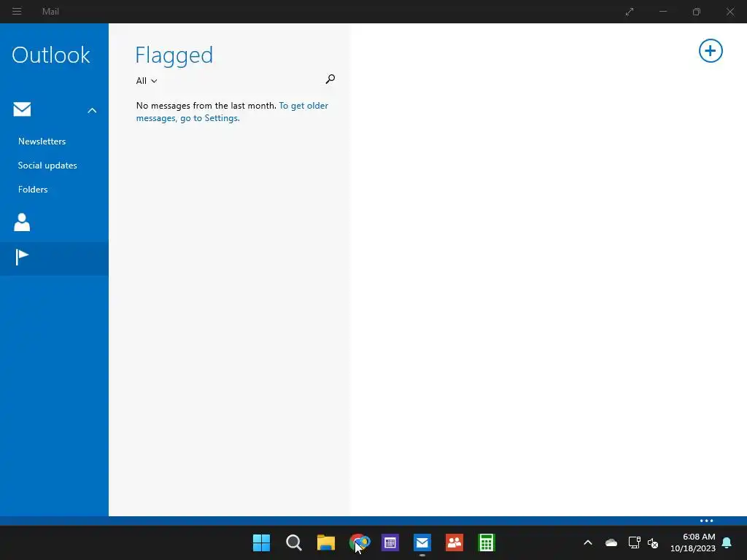The height and width of the screenshot is (560, 747).
Task: Click the Flagged heading text
Action: (x=174, y=55)
